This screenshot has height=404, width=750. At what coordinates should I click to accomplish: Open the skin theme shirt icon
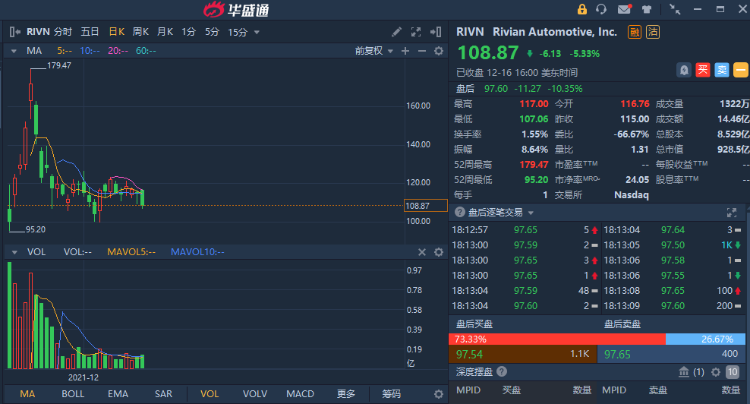(647, 9)
